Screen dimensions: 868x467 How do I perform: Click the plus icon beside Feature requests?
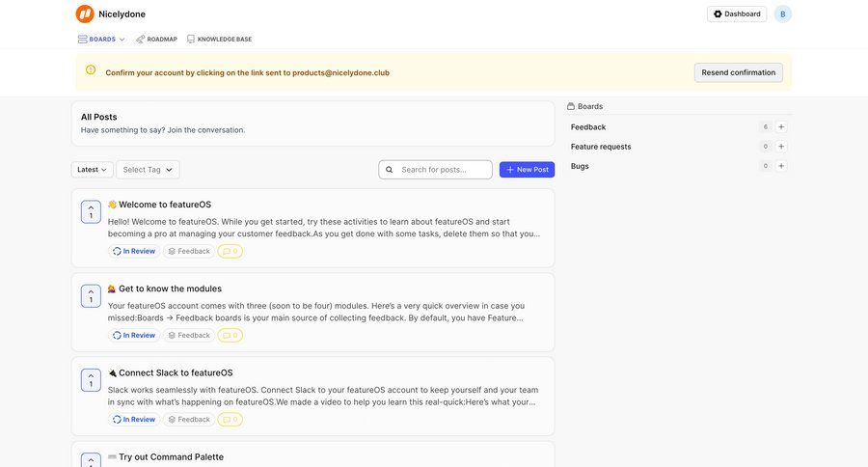click(x=781, y=147)
